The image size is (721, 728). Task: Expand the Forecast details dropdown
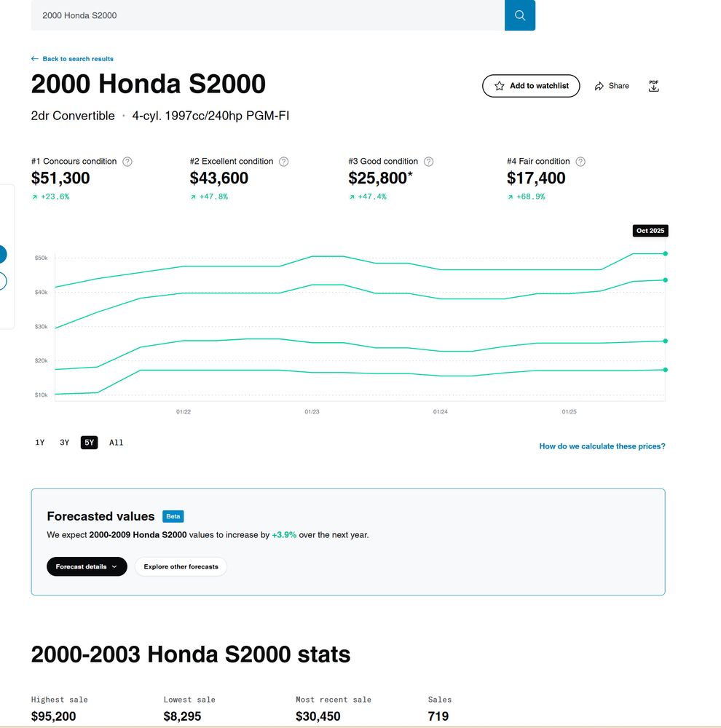[x=87, y=566]
